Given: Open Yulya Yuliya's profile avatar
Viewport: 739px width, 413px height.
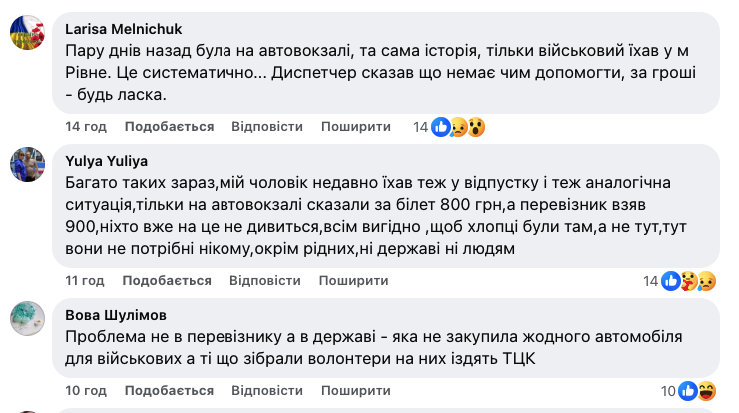Looking at the screenshot, I should [28, 164].
